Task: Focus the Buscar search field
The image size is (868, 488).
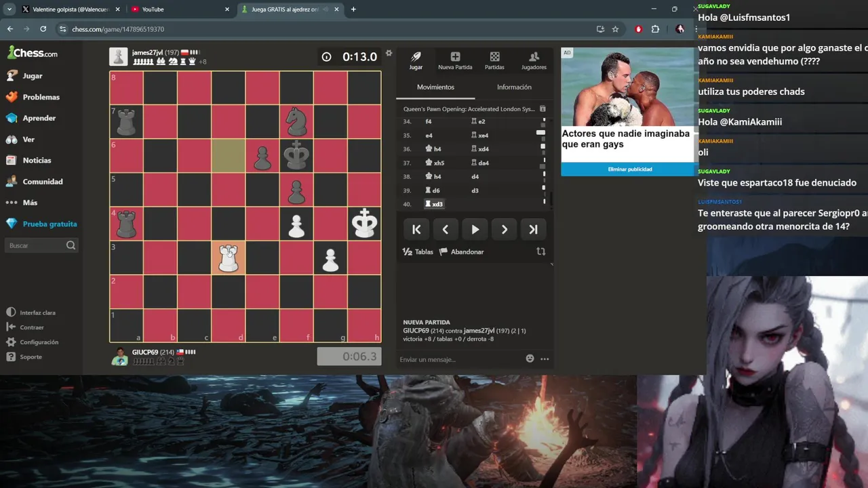Action: coord(41,245)
